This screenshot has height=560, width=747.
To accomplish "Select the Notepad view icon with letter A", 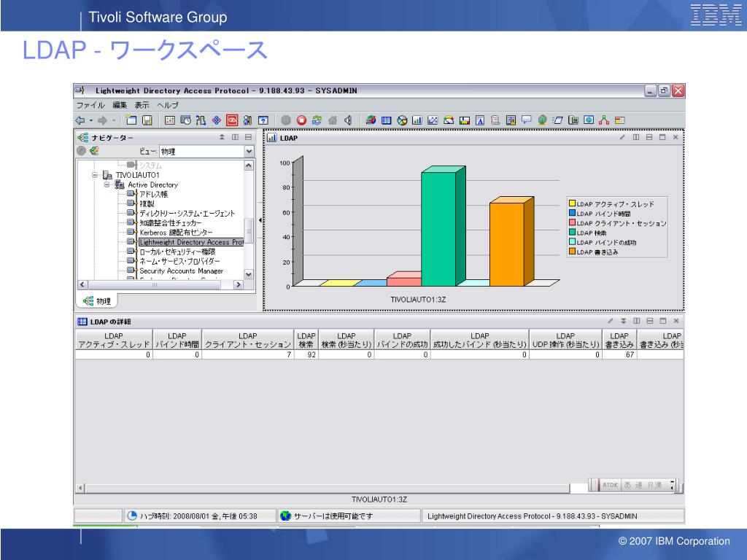I will [480, 120].
